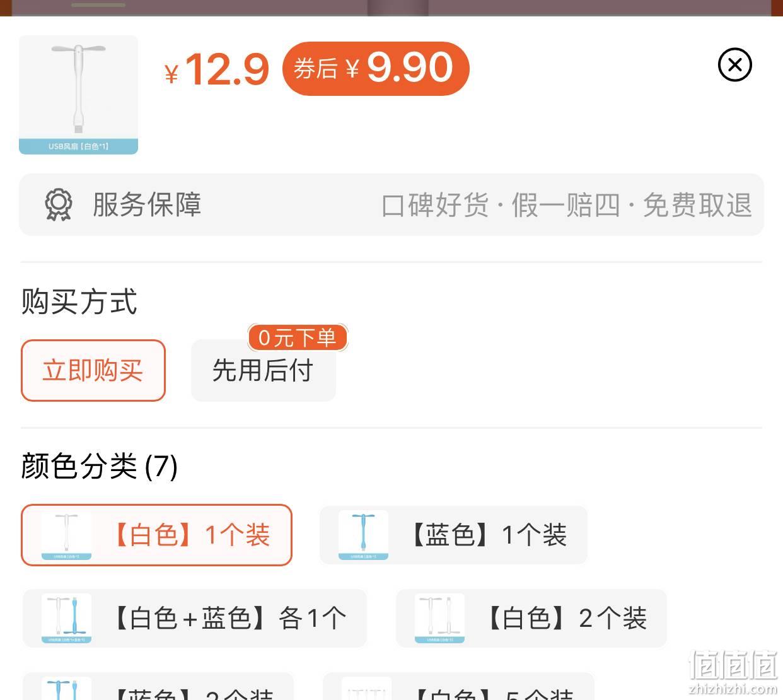Select 立即购买 purchase method
Screen dimensions: 783x700
click(x=93, y=370)
